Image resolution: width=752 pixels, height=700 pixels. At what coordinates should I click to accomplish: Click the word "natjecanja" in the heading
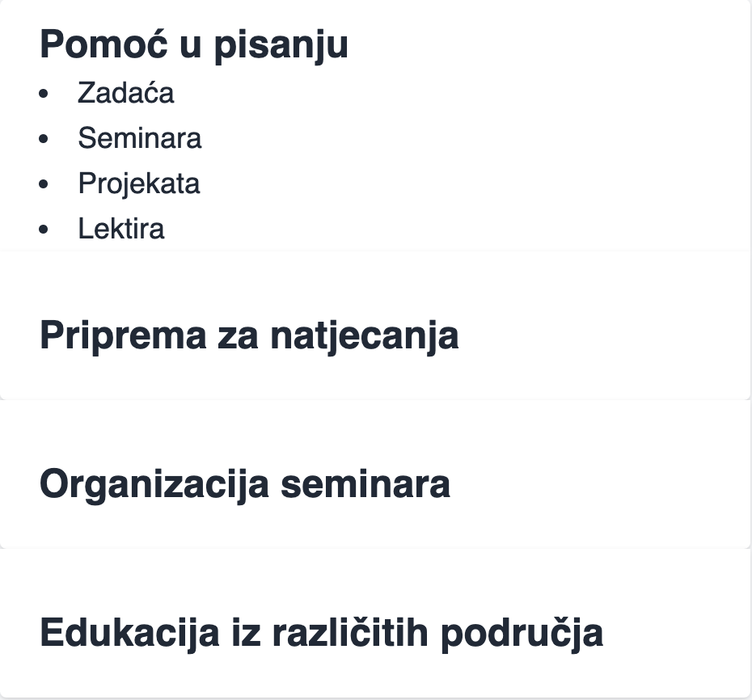pyautogui.click(x=365, y=336)
